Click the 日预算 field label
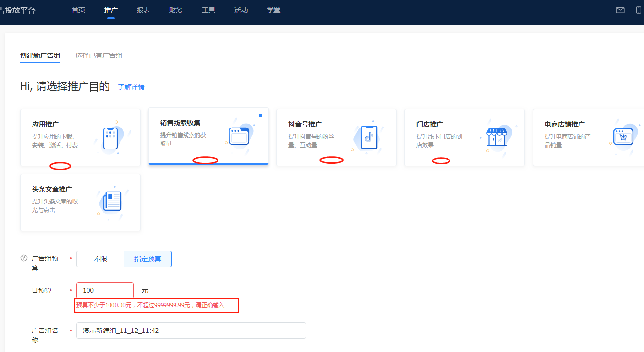 (42, 290)
